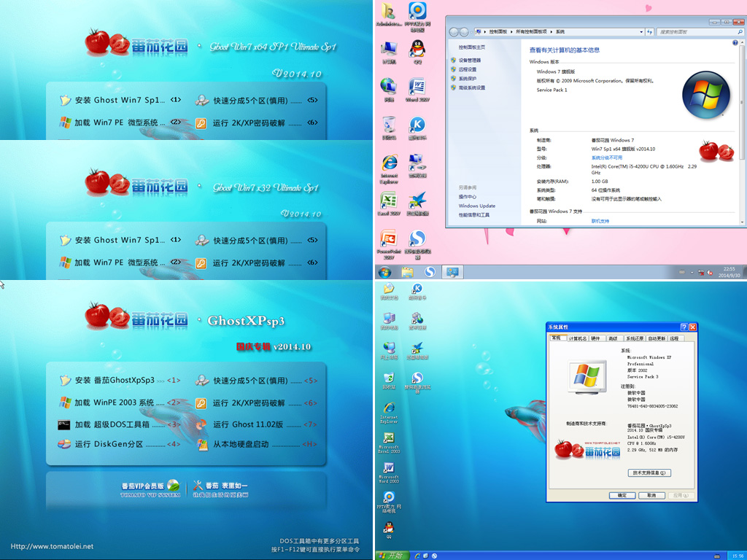747x560 pixels.
Task: Open Kugou music icon on Win7 desktop
Action: (x=417, y=128)
